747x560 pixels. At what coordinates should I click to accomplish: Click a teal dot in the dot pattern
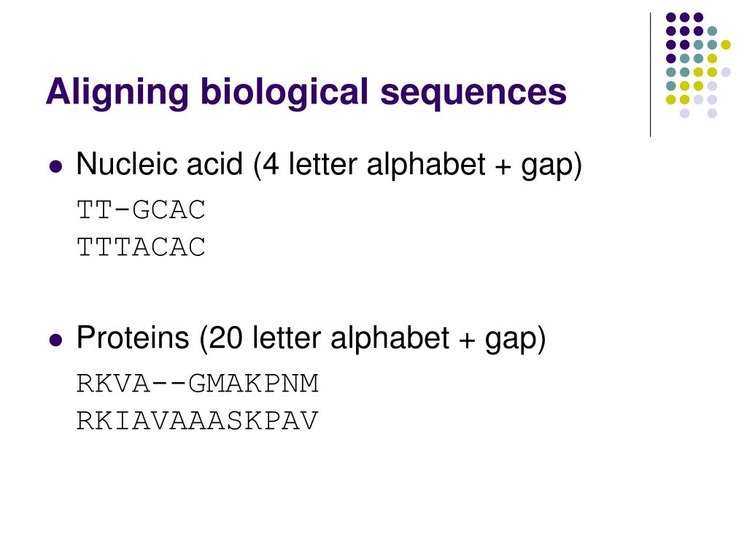(712, 31)
